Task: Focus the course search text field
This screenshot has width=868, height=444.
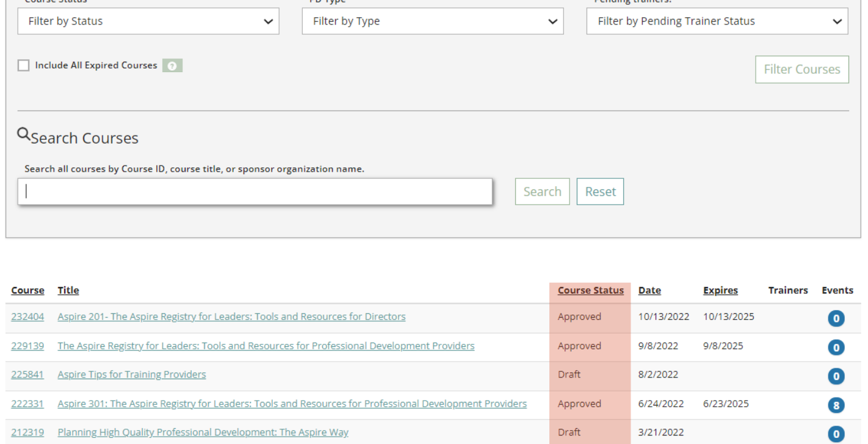Action: [255, 192]
